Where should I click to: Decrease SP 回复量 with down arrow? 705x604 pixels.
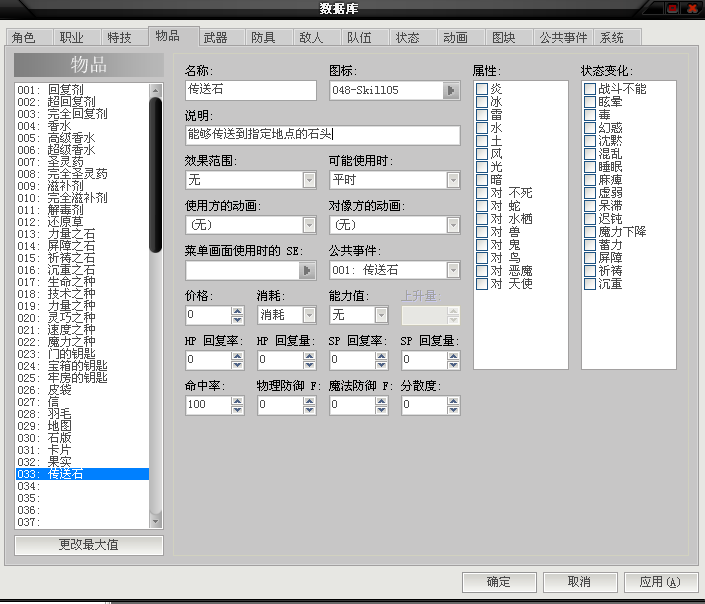453,365
